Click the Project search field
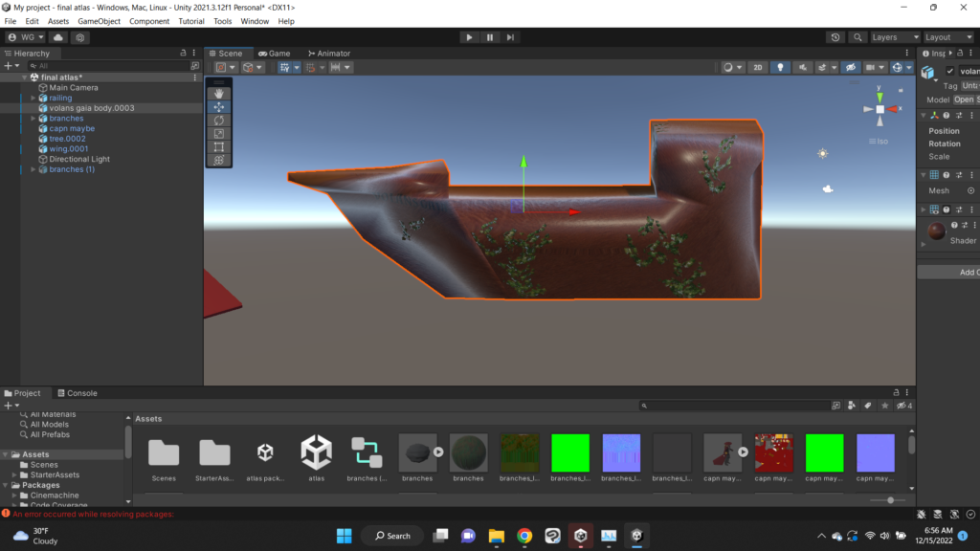Viewport: 980px width, 551px height. pyautogui.click(x=734, y=406)
